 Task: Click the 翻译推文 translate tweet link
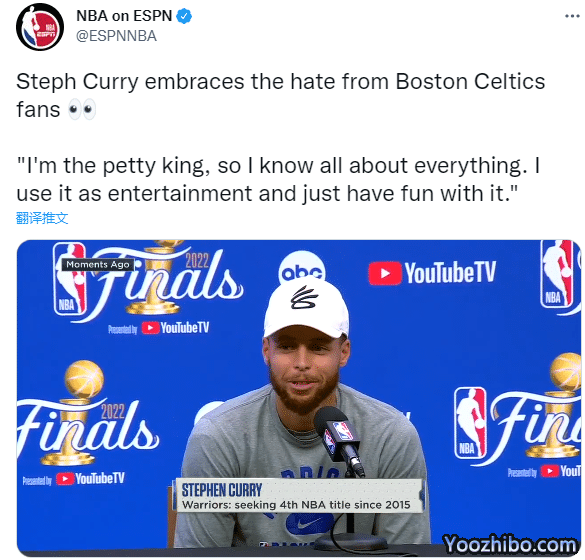tap(42, 218)
